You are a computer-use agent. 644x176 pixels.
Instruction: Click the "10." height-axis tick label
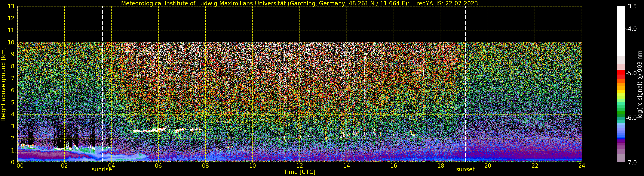(12, 43)
